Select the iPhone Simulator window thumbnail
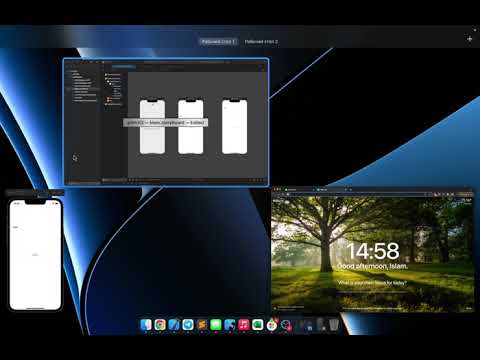The width and height of the screenshot is (480, 360). click(x=35, y=251)
